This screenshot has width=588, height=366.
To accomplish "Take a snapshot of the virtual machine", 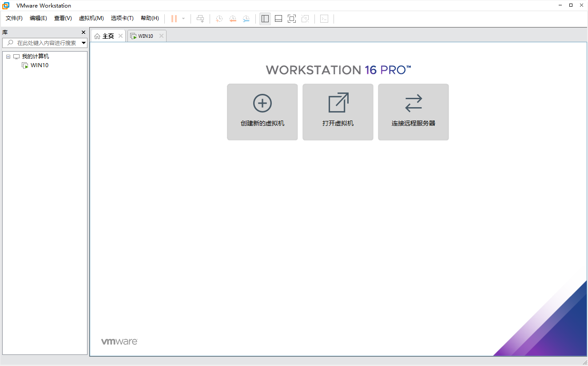I will pyautogui.click(x=219, y=19).
